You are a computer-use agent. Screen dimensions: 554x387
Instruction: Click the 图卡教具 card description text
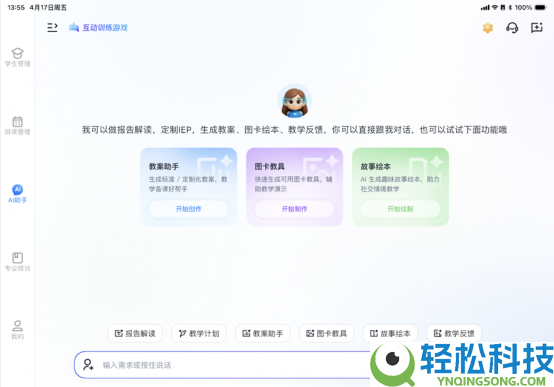[x=294, y=184]
